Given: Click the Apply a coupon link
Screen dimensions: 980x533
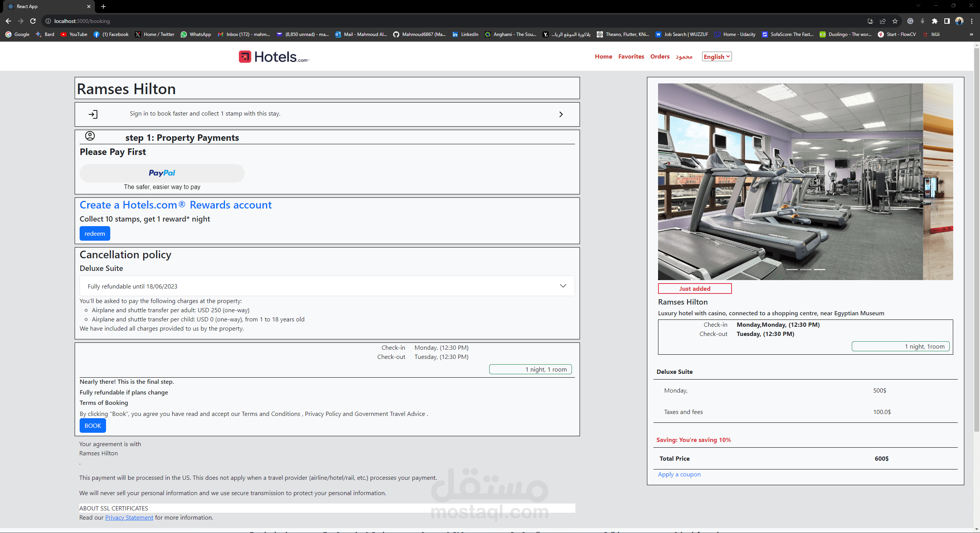Looking at the screenshot, I should pos(679,474).
